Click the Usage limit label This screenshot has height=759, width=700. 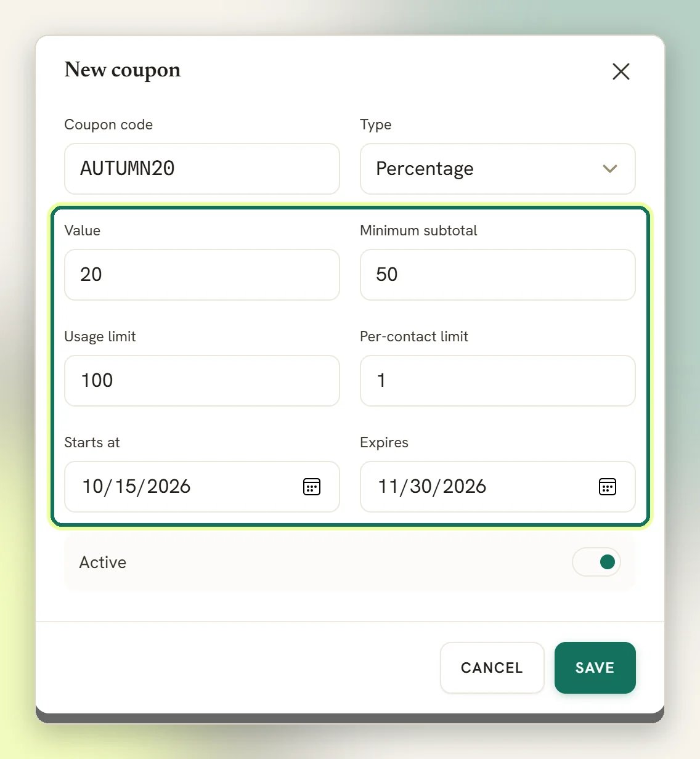[100, 336]
